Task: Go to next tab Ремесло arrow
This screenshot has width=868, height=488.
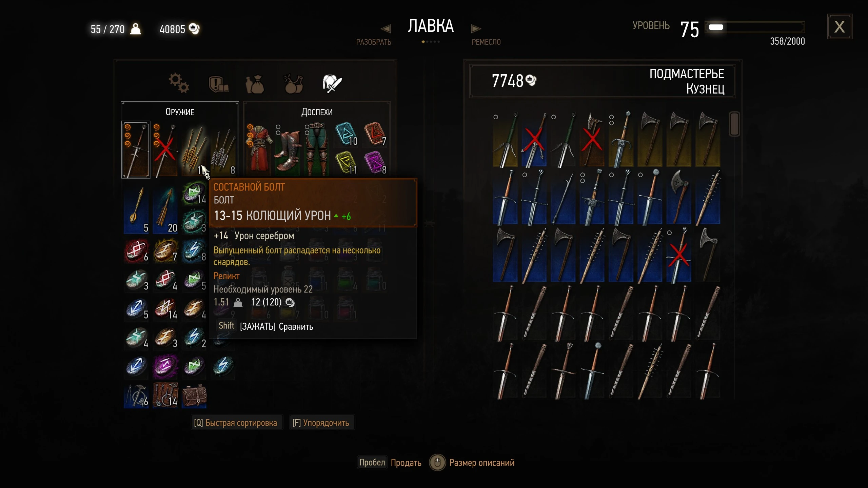Action: (476, 28)
